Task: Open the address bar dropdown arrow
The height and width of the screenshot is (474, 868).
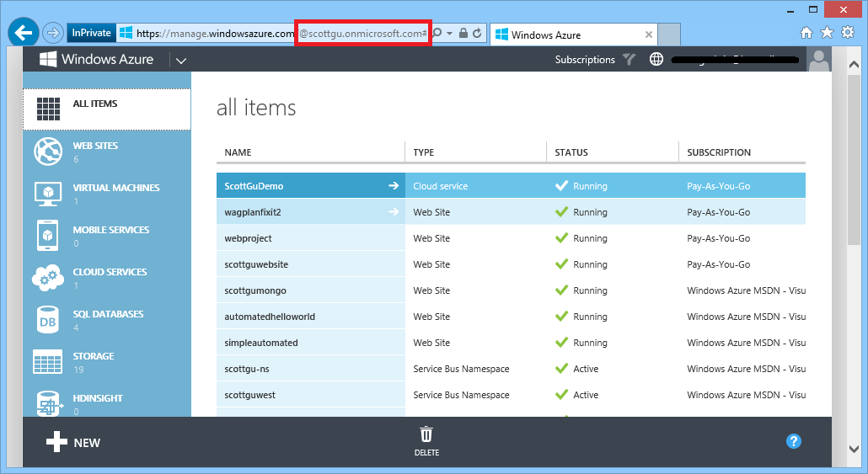Action: pos(449,34)
